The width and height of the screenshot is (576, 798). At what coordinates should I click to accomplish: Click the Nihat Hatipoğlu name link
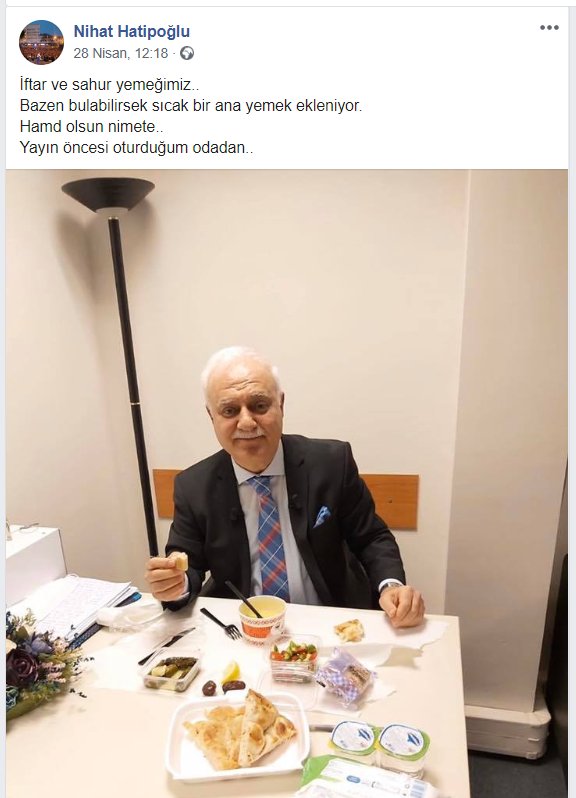(132, 32)
